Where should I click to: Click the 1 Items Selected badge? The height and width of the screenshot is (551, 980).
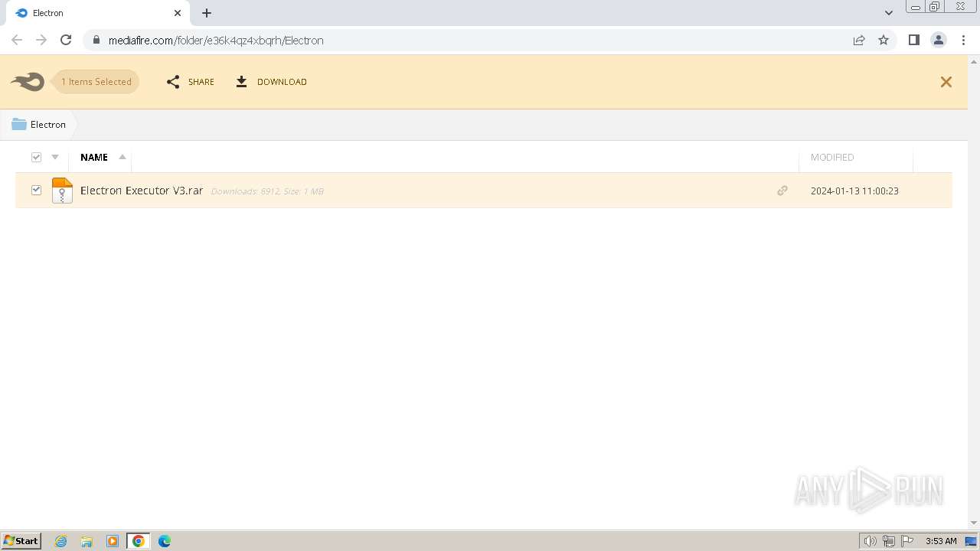pyautogui.click(x=96, y=82)
